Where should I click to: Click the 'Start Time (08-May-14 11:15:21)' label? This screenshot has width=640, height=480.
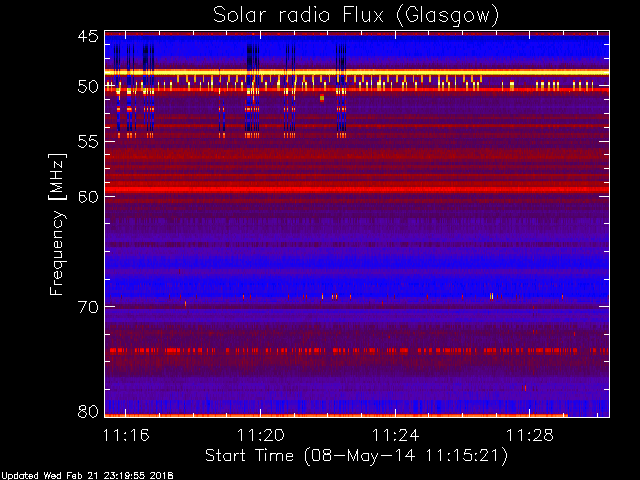coord(356,456)
